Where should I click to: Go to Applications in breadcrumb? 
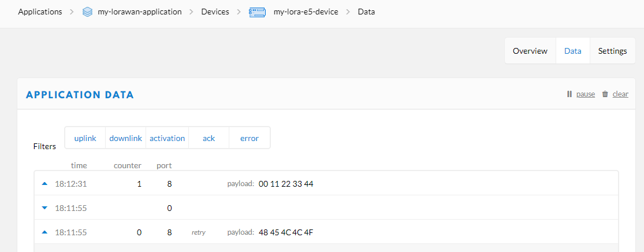pyautogui.click(x=40, y=12)
